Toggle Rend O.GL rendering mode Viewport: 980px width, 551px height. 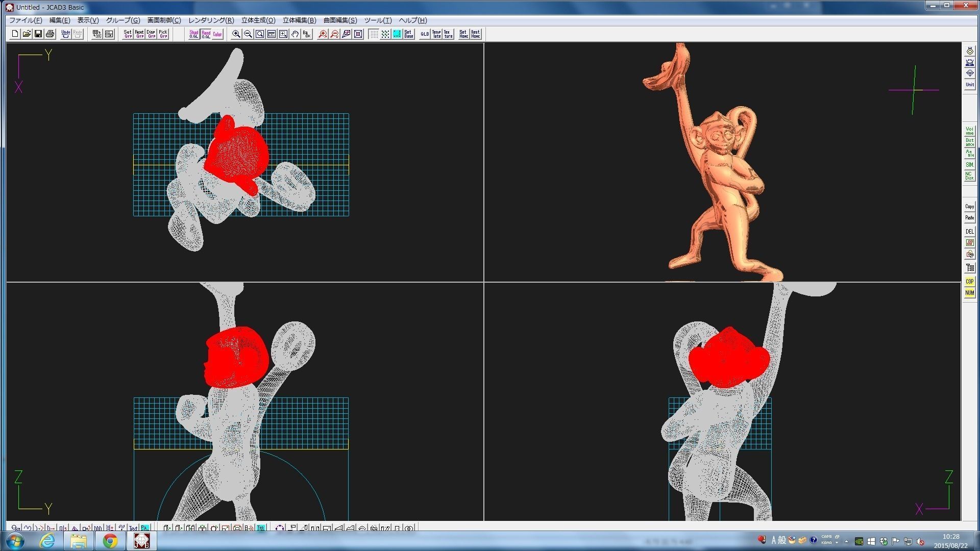tap(206, 34)
